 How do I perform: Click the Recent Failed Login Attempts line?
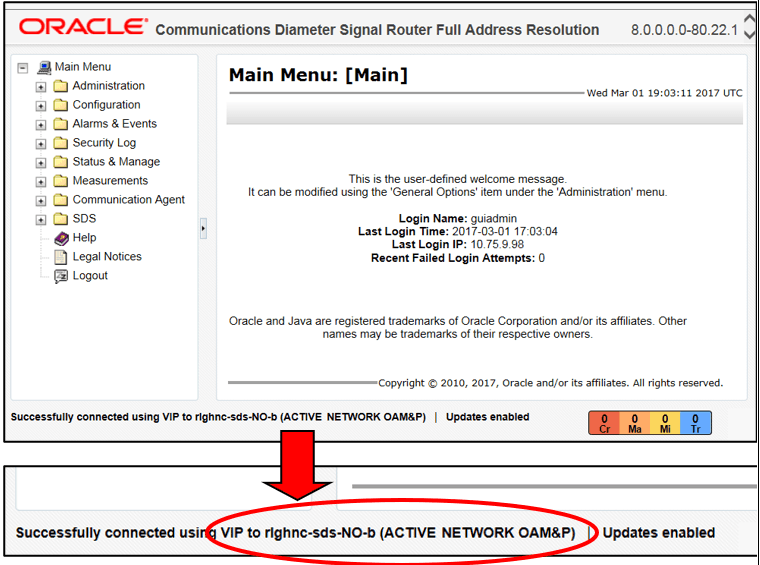pos(458,258)
